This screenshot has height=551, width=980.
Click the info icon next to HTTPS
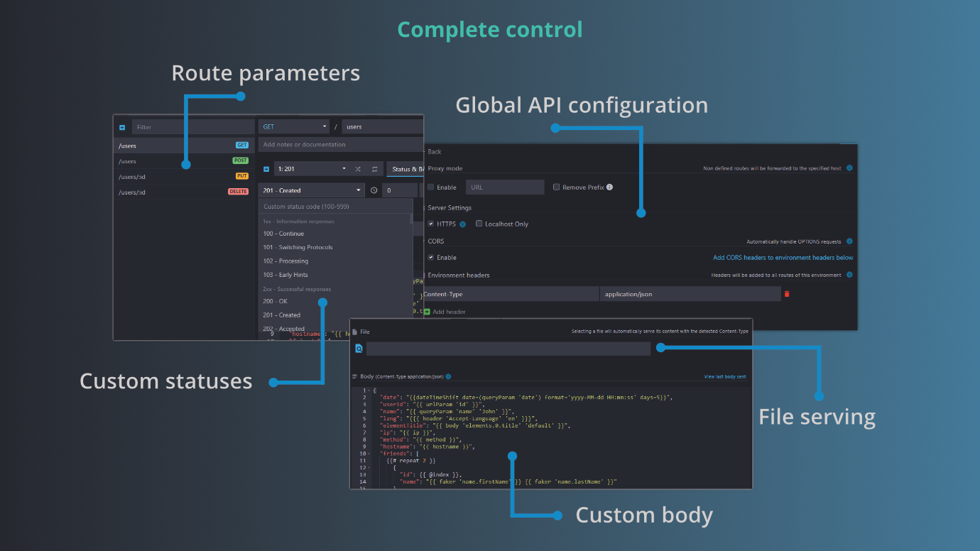click(x=462, y=224)
